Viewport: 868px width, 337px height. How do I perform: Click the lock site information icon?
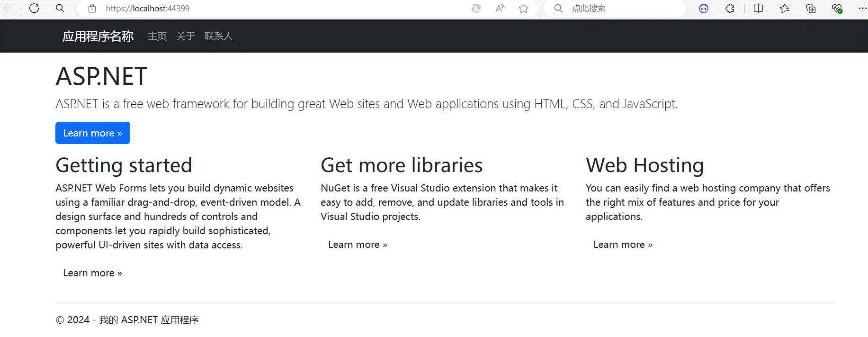click(x=92, y=9)
